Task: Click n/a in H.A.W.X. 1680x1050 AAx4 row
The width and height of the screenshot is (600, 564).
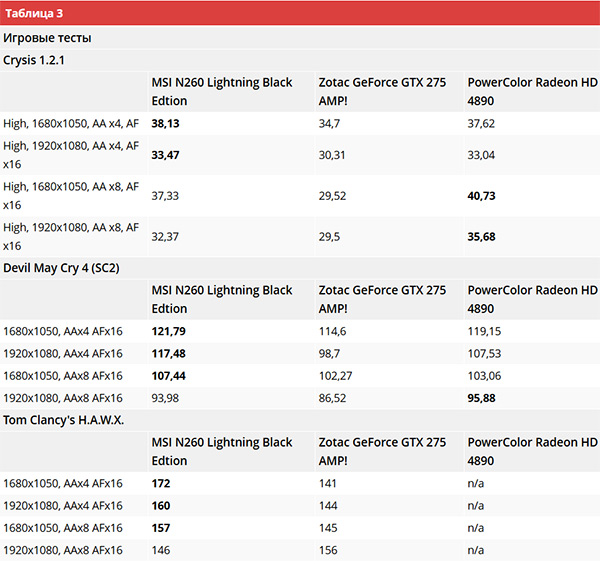Action: [x=476, y=483]
